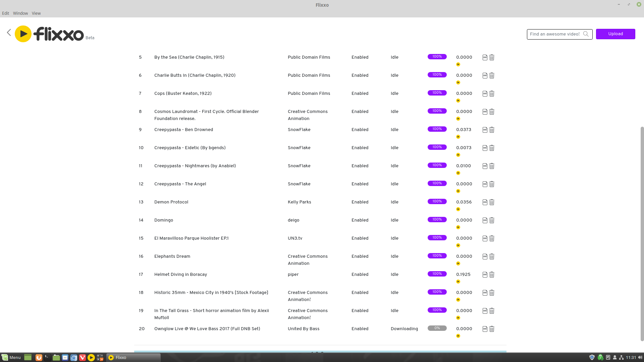Screen dimensions: 644x362
Task: Open the Linux Mint Menu
Action: point(11,358)
